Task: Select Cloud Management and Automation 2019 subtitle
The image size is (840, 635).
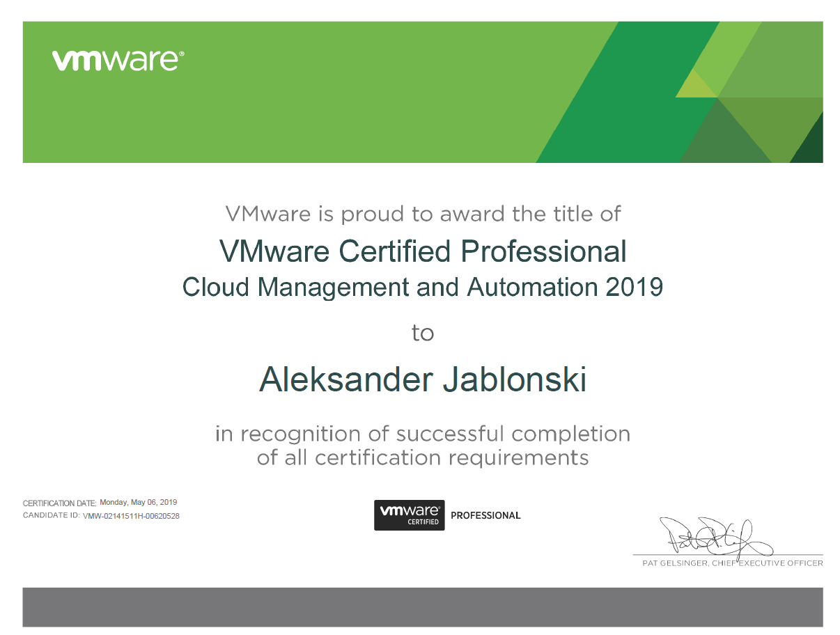Action: [422, 286]
